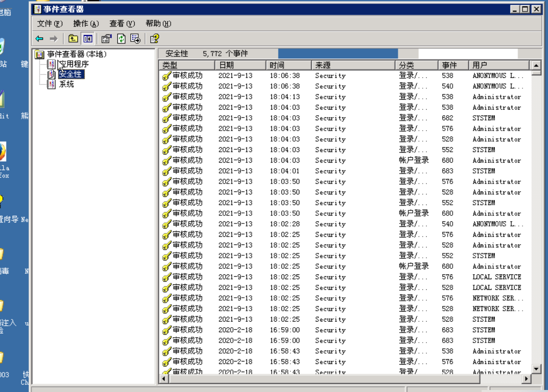
Task: Click the 应用程序 log icon in tree
Action: (x=51, y=64)
